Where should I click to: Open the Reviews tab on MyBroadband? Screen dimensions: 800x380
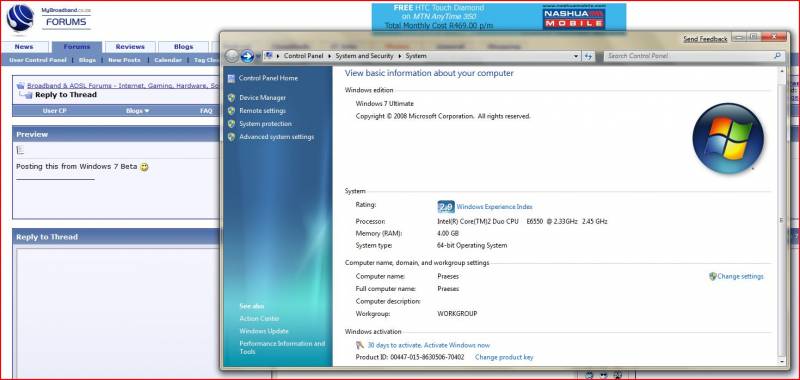(130, 46)
